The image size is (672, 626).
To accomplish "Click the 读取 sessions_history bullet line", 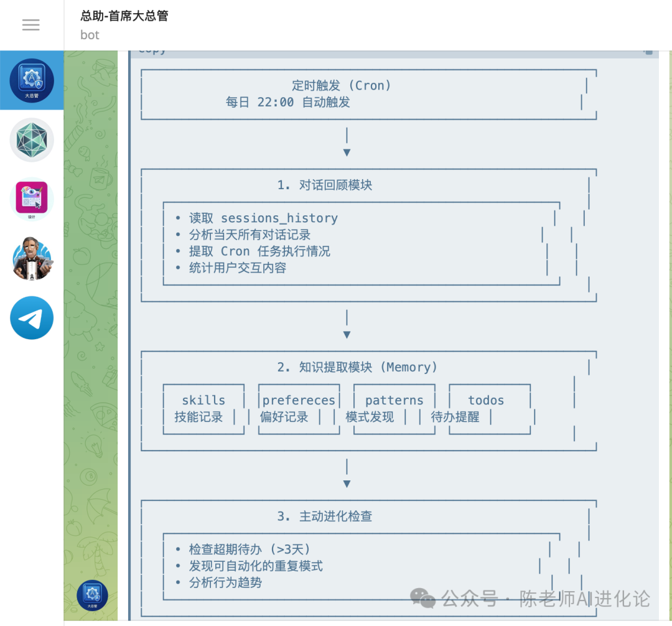I will (x=263, y=218).
